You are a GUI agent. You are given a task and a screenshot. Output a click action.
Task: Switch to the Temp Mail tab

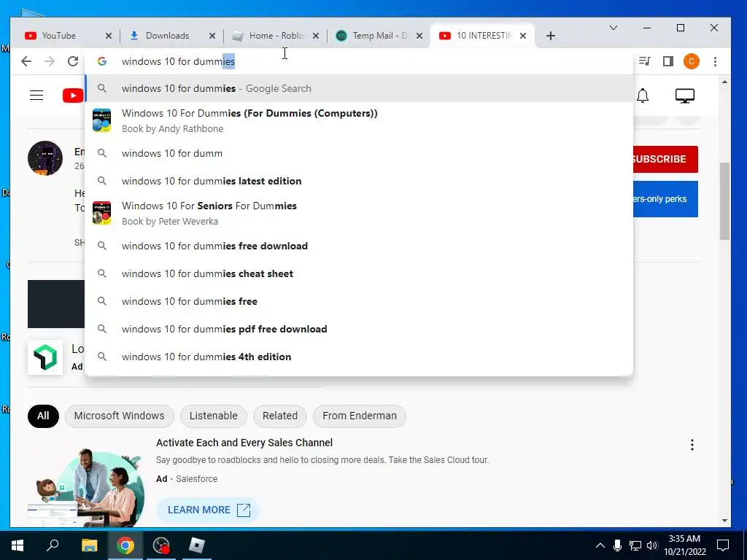pos(379,36)
